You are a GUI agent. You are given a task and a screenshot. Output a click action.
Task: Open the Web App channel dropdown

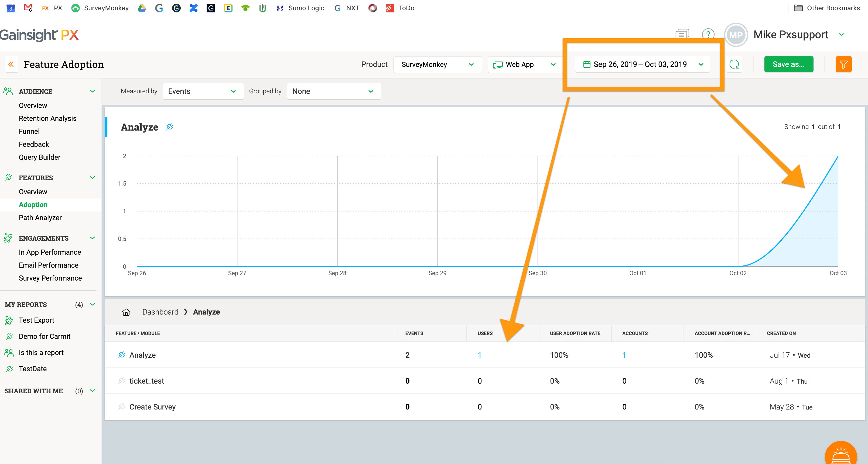coord(525,64)
